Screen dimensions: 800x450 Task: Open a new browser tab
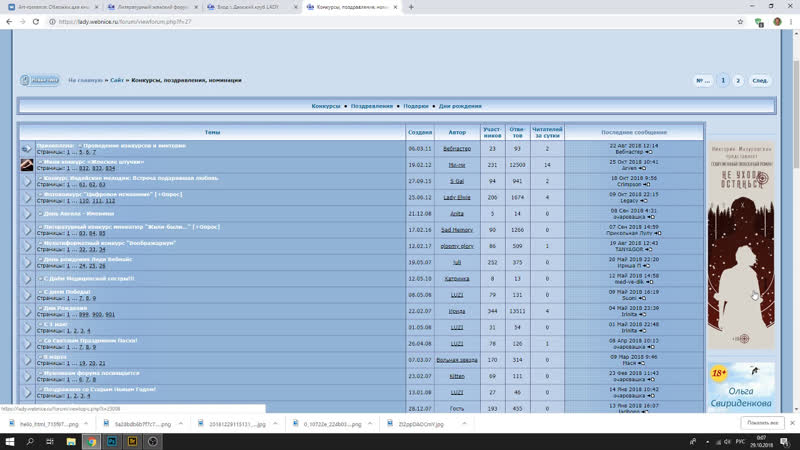click(411, 7)
